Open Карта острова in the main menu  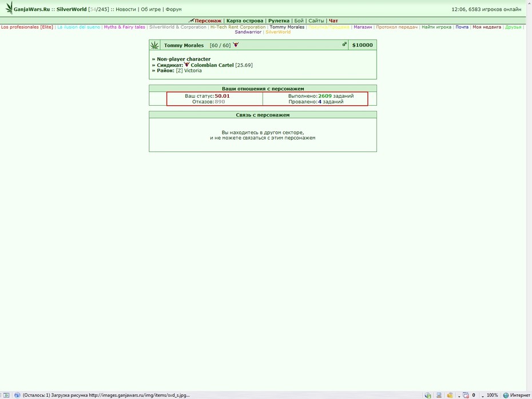click(x=245, y=21)
